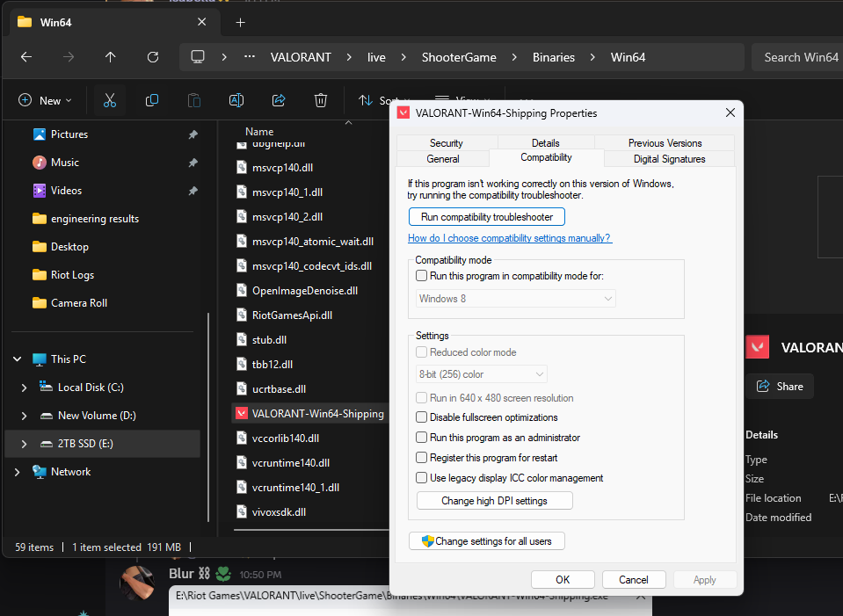Check Disable fullscreen optimizations
The width and height of the screenshot is (843, 616).
422,417
